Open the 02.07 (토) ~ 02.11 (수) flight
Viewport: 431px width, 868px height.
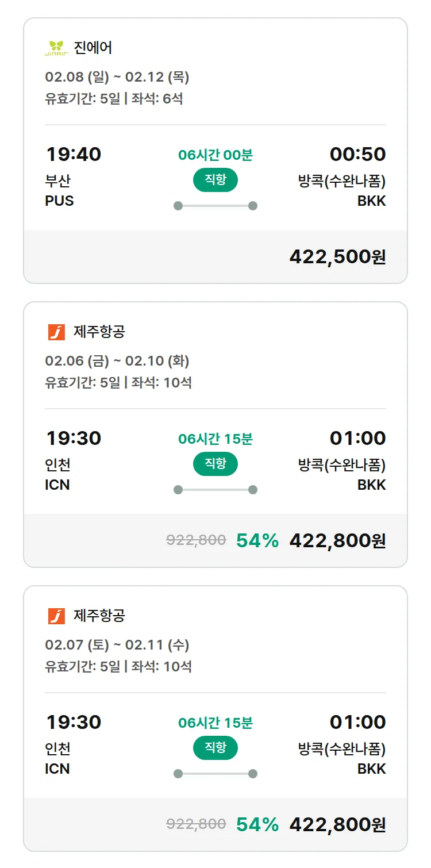click(x=117, y=645)
